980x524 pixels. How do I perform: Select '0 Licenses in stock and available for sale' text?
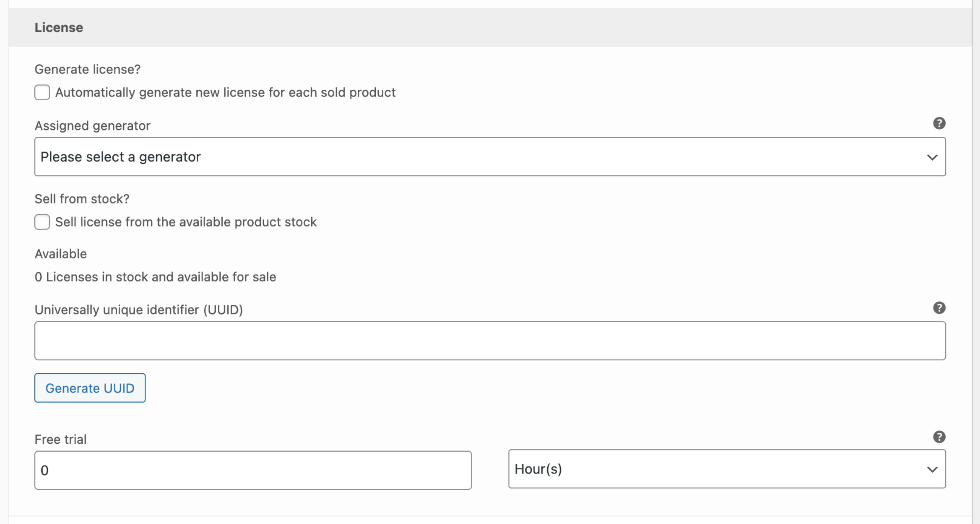[155, 277]
